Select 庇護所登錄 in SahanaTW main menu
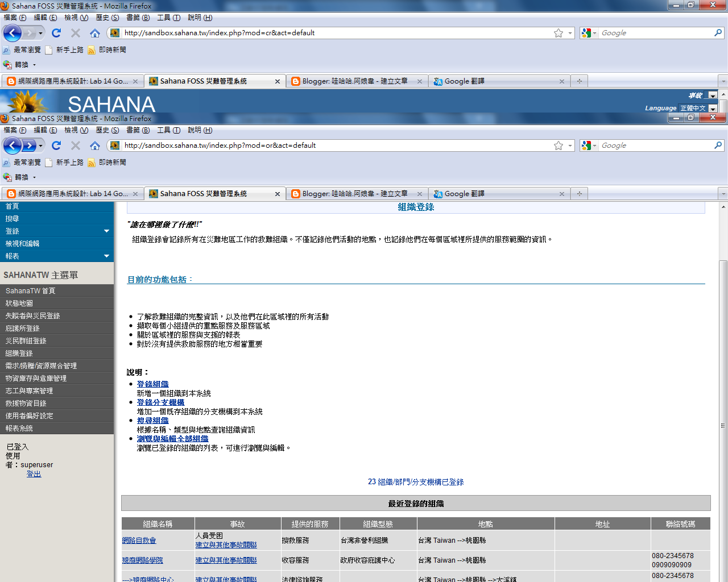This screenshot has height=582, width=728. pyautogui.click(x=57, y=329)
